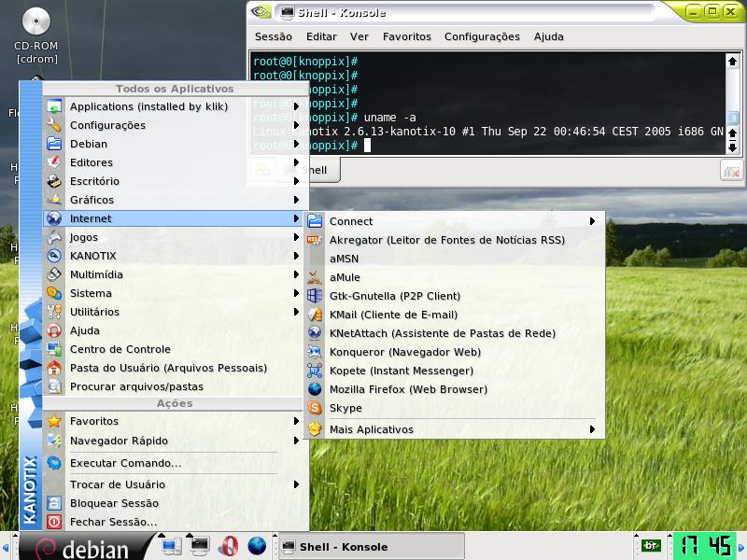Open the Ajuda entry in the K-menu
Screen dimensions: 747x560
(x=173, y=330)
